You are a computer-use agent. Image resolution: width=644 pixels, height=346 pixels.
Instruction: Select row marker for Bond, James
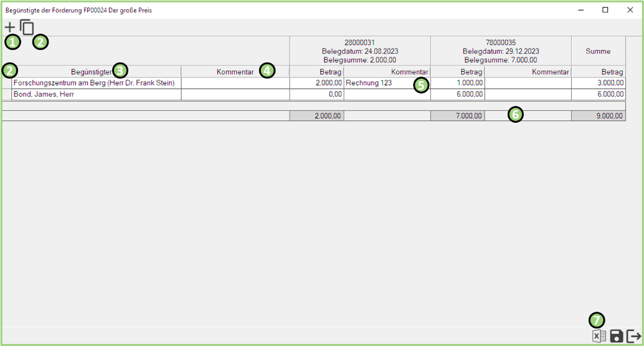7,94
